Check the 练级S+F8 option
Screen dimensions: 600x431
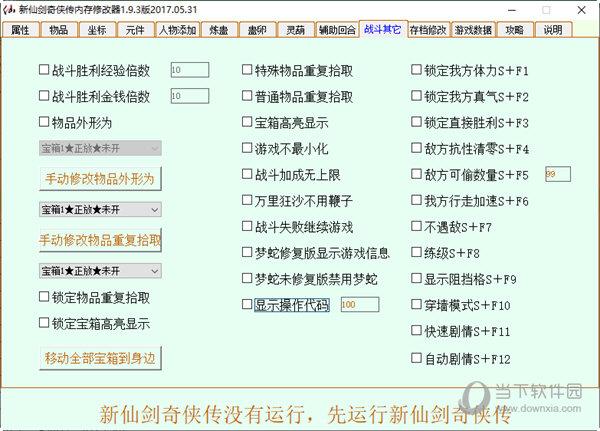[416, 252]
